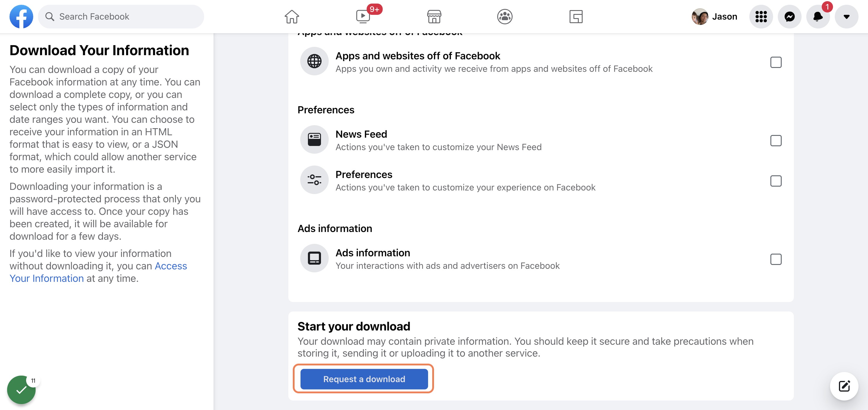This screenshot has width=868, height=410.
Task: Click the 'News Feed' item title
Action: tap(361, 134)
